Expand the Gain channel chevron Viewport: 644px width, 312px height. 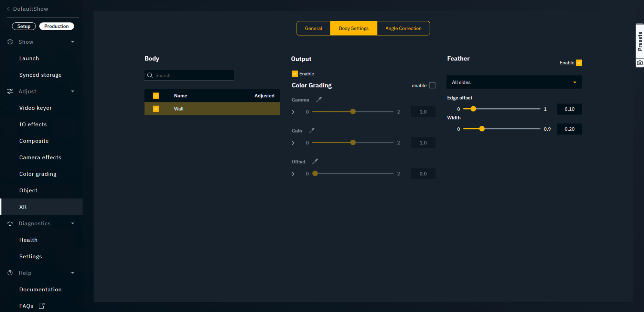point(293,143)
